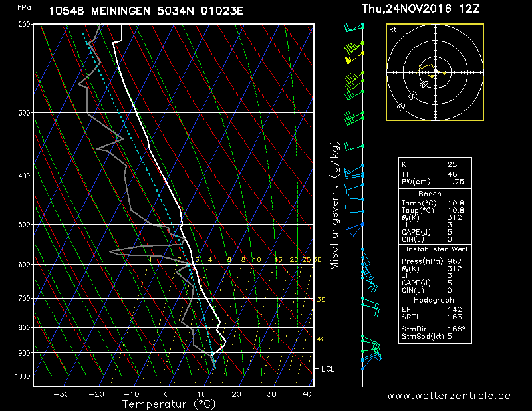Click the LCL marker label
The image size is (532, 411).
coord(327,368)
